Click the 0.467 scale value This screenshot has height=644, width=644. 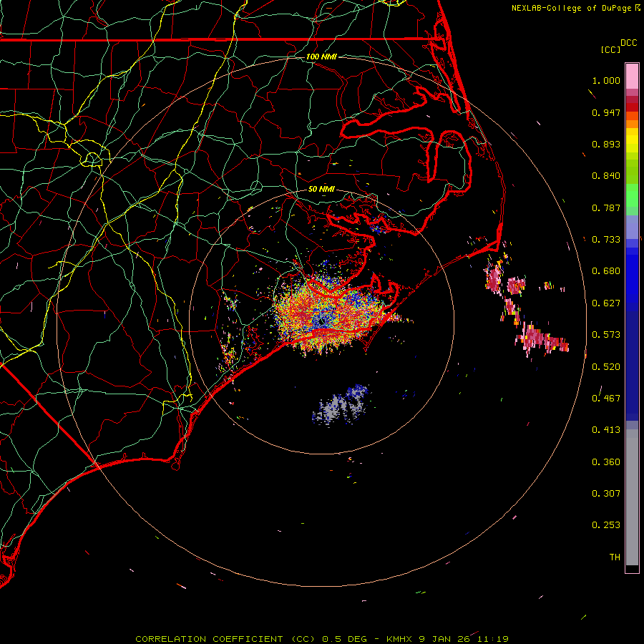(606, 399)
